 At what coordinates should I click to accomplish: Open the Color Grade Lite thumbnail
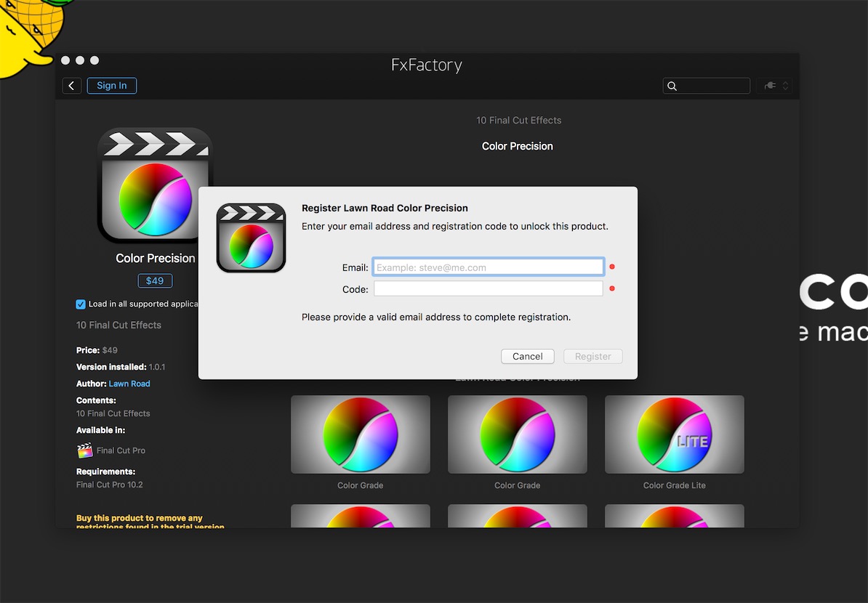tap(674, 434)
